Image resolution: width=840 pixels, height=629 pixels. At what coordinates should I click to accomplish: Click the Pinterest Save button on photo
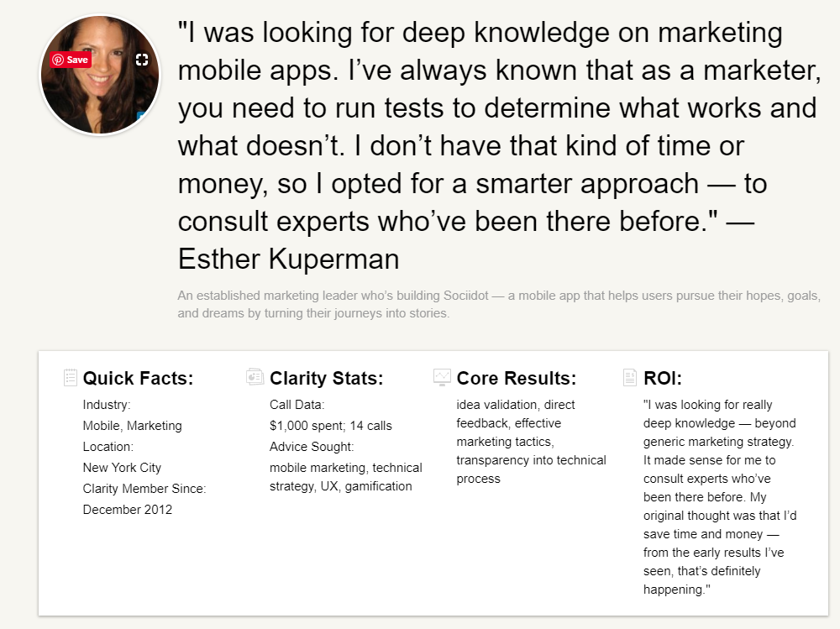pyautogui.click(x=71, y=60)
